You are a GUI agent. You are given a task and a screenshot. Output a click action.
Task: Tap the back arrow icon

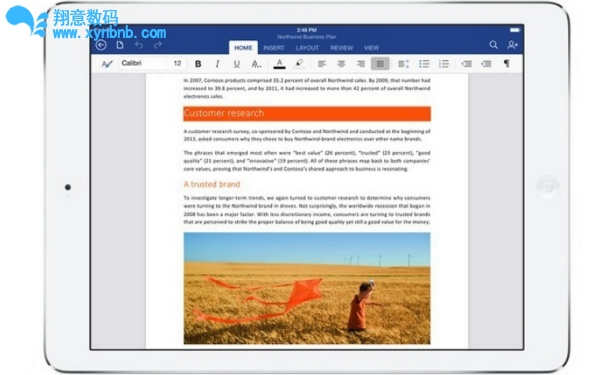click(101, 45)
